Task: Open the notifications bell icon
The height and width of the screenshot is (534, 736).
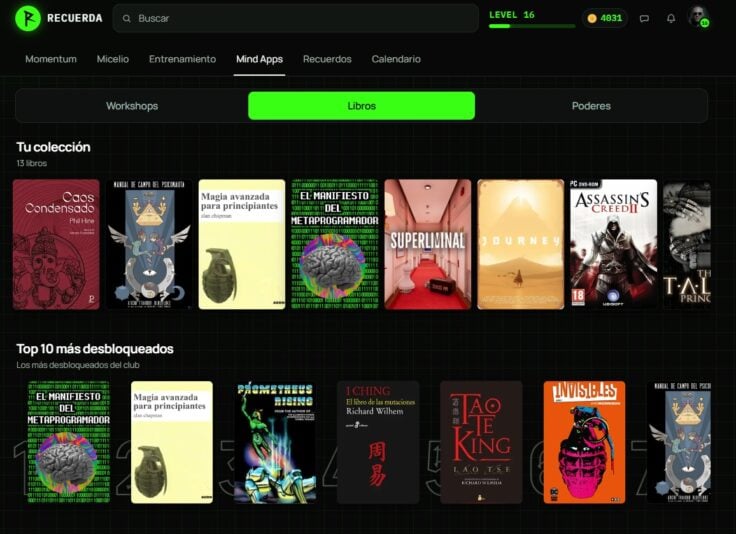Action: [x=671, y=18]
